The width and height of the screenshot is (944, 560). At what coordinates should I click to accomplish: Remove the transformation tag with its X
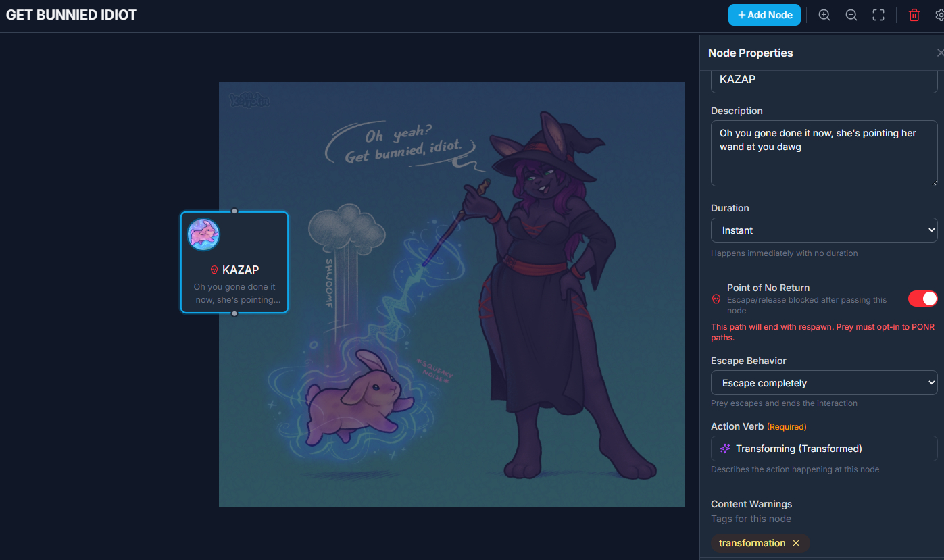(796, 543)
